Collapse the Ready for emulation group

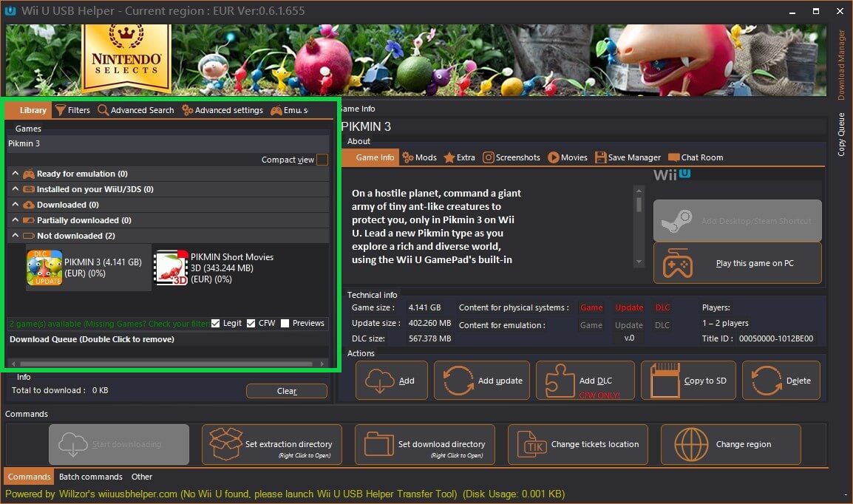click(x=15, y=174)
